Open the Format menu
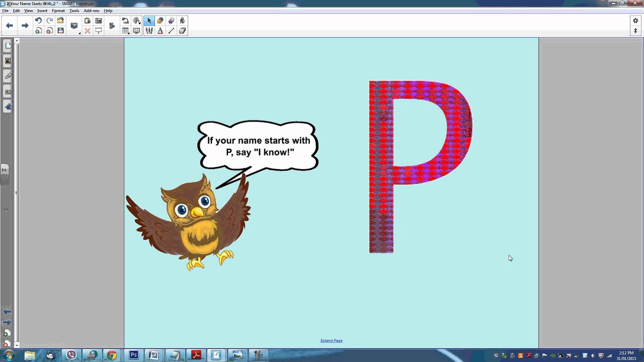This screenshot has height=362, width=644. [58, 11]
